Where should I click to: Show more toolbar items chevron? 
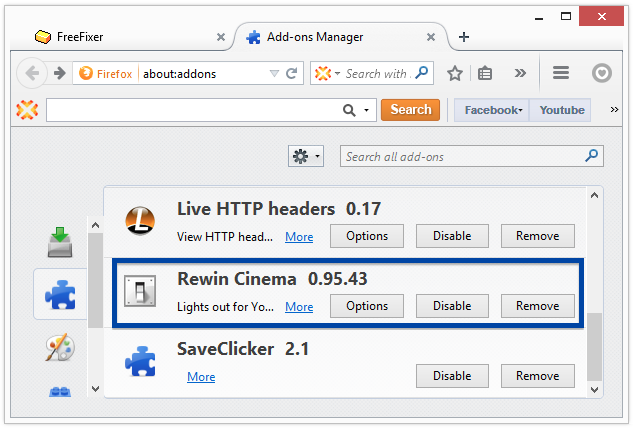point(520,73)
